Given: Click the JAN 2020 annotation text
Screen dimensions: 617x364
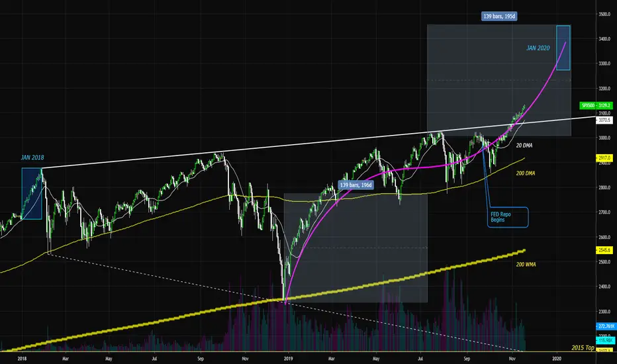Looking at the screenshot, I should pyautogui.click(x=538, y=48).
